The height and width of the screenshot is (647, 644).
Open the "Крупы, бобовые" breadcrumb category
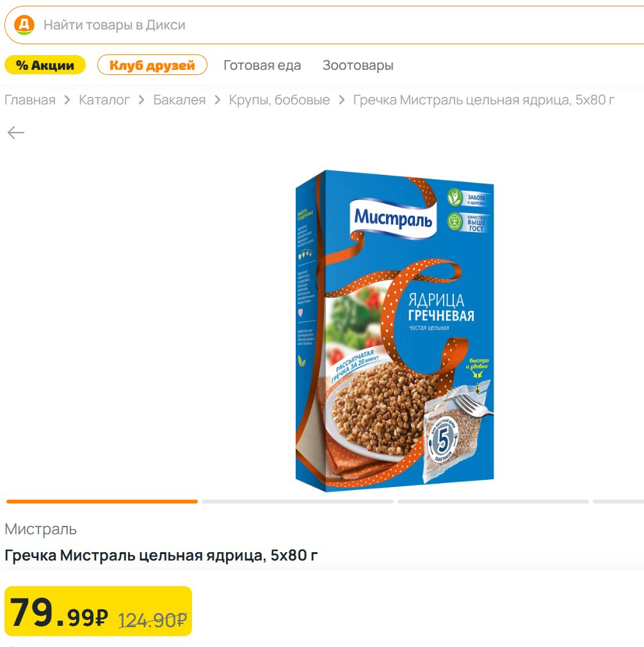(x=279, y=100)
